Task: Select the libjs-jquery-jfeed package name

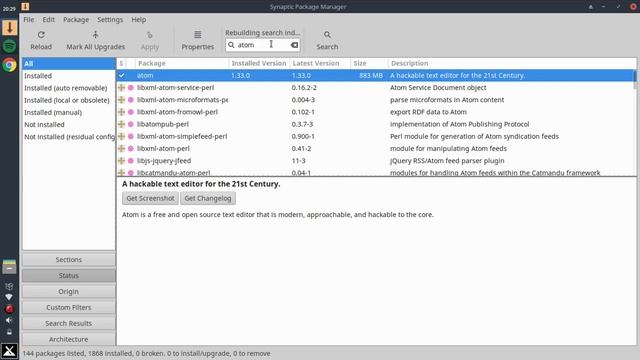Action: click(164, 161)
